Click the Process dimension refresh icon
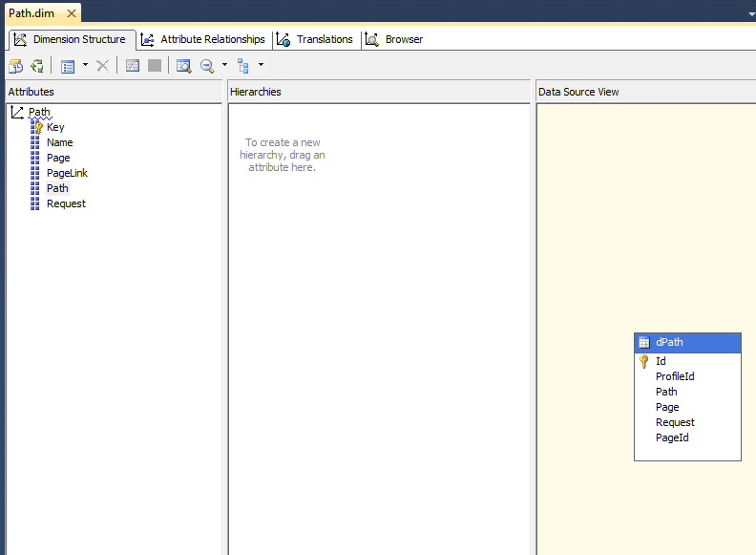Viewport: 756px width, 555px height. click(x=37, y=66)
